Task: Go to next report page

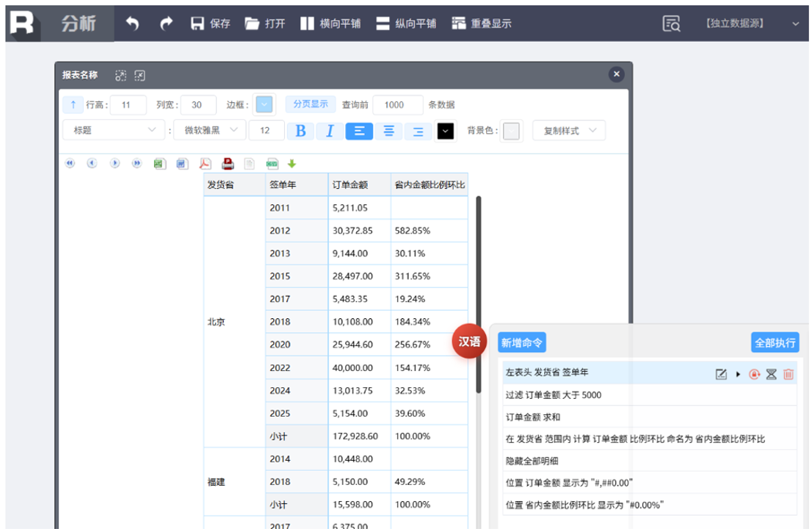Action: 115,164
